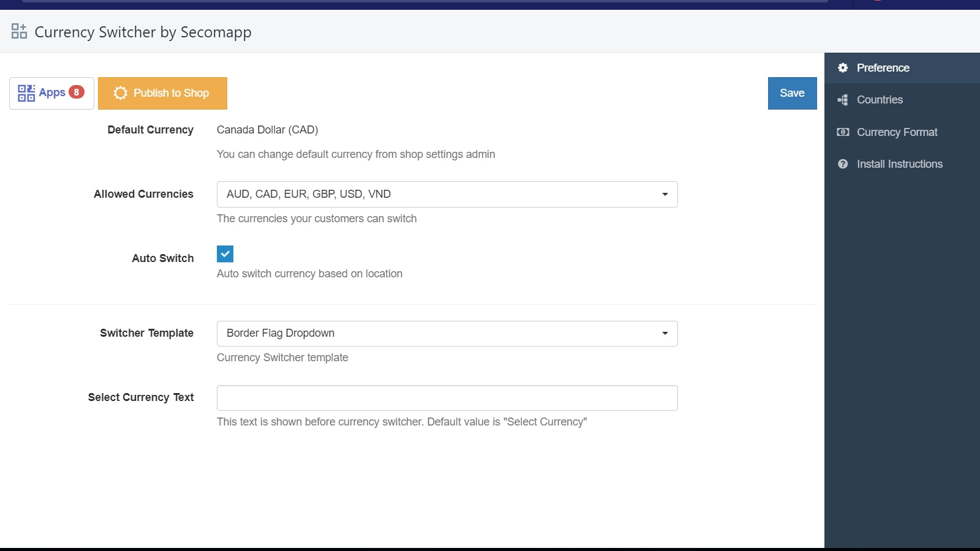Viewport: 980px width, 551px height.
Task: Click 'The currencies your customers can switch' hint
Action: coord(317,219)
